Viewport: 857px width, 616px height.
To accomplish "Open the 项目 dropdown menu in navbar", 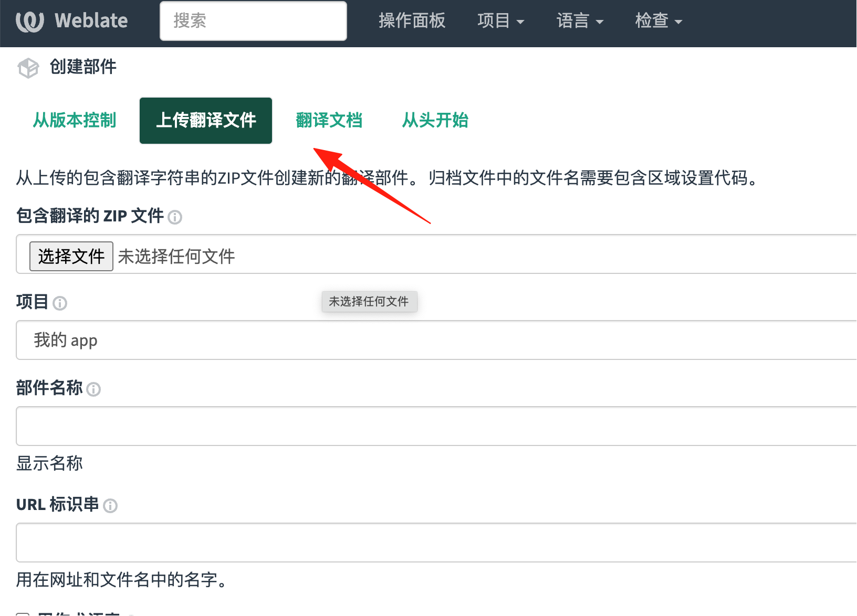I will point(501,21).
